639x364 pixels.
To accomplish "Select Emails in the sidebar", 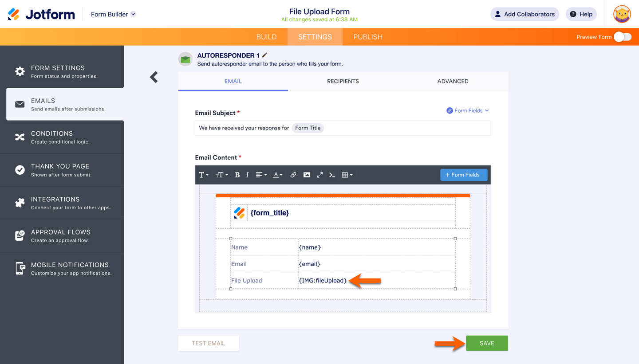I will click(x=65, y=104).
